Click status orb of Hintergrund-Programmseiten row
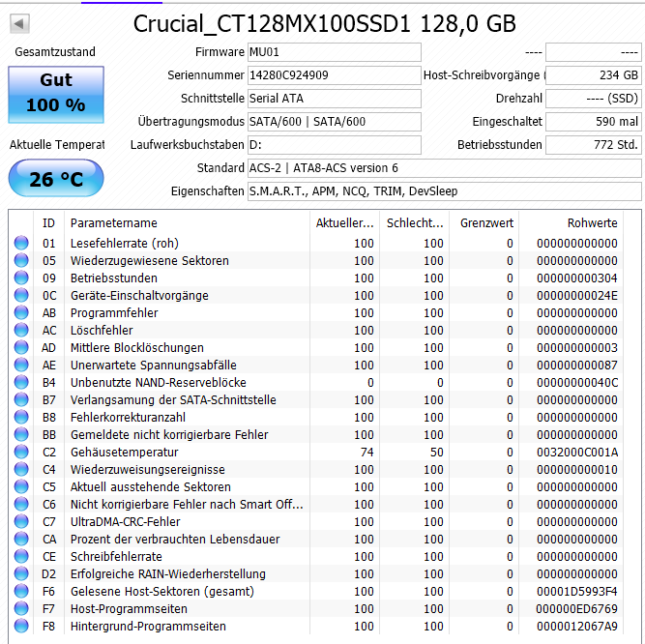This screenshot has width=645, height=644. coord(21,626)
